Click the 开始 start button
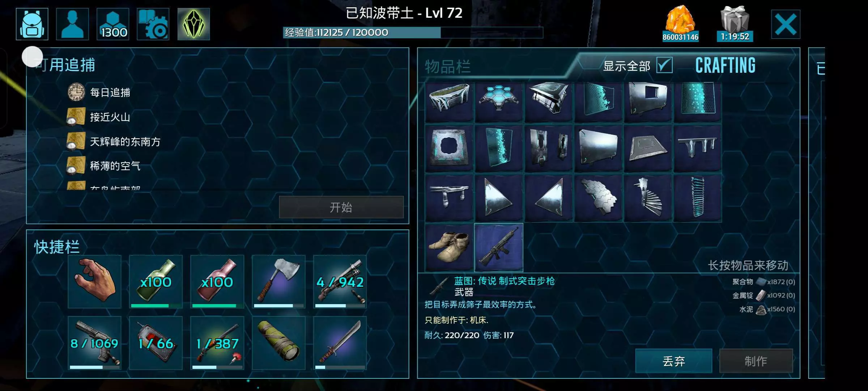 tap(341, 207)
